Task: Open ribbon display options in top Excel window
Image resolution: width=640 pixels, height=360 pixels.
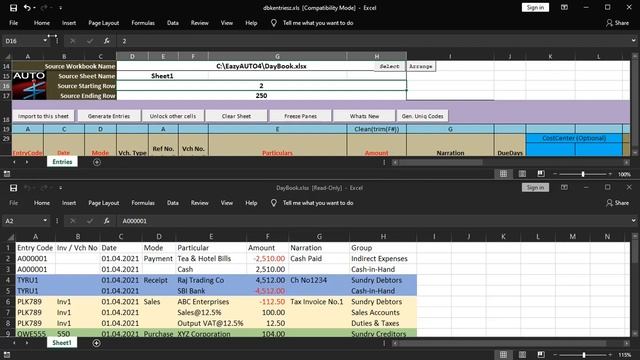Action: pyautogui.click(x=564, y=7)
